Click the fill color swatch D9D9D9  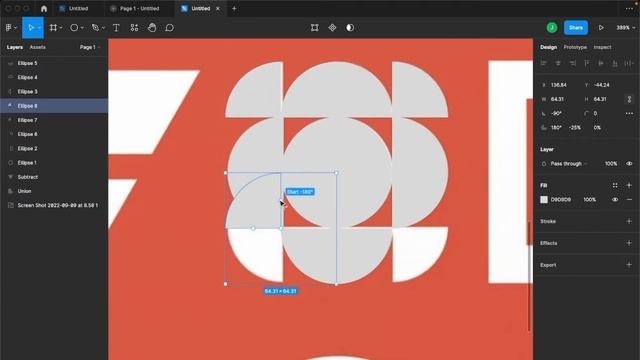(544, 200)
